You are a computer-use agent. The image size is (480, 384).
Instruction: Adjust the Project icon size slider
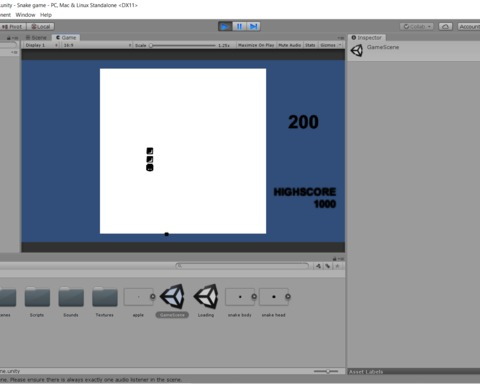(x=326, y=371)
